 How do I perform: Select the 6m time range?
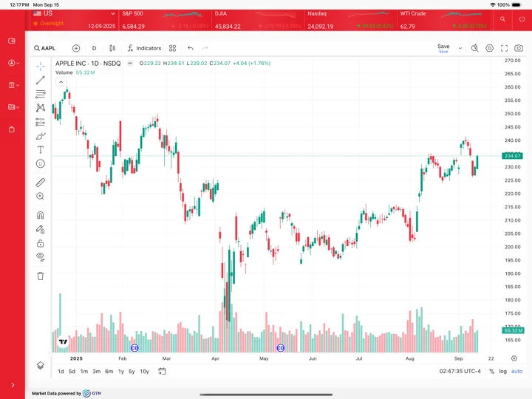109,371
